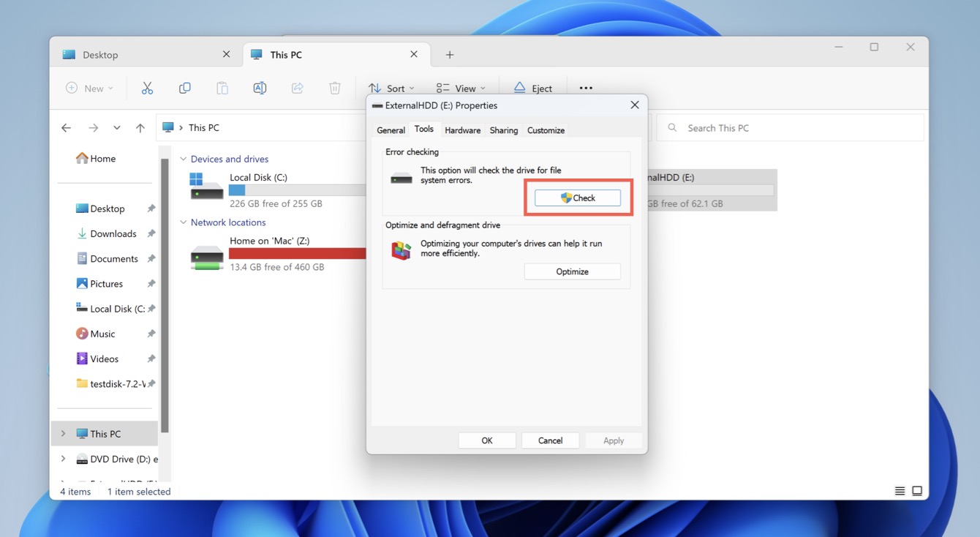
Task: Close the This PC tab
Action: click(x=414, y=54)
